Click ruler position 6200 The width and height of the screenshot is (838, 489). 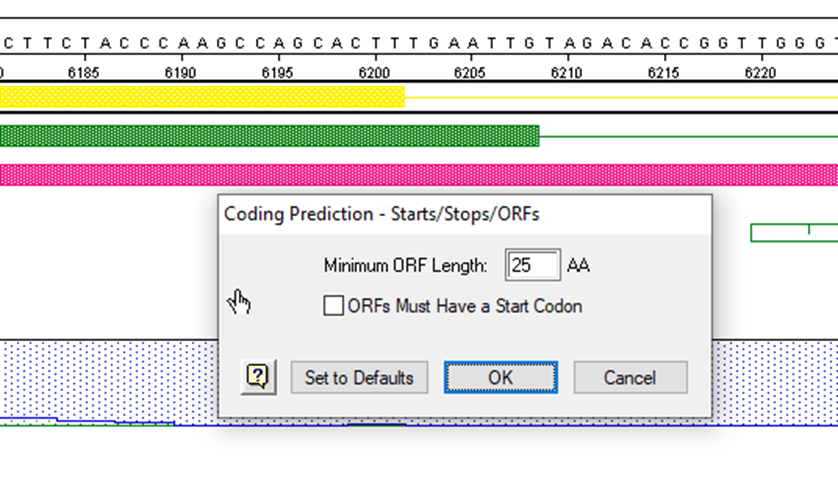coord(374,72)
